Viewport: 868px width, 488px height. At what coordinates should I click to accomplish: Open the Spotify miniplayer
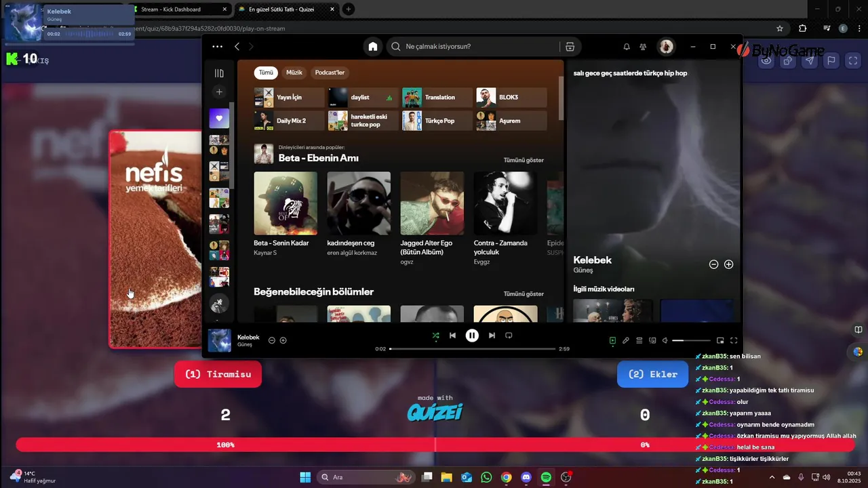point(720,341)
